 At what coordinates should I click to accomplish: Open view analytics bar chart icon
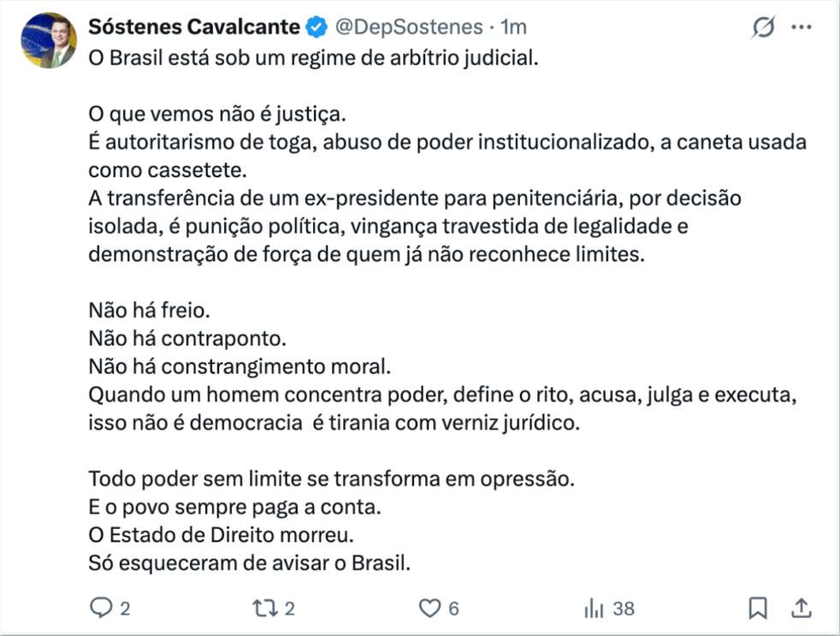(x=595, y=608)
